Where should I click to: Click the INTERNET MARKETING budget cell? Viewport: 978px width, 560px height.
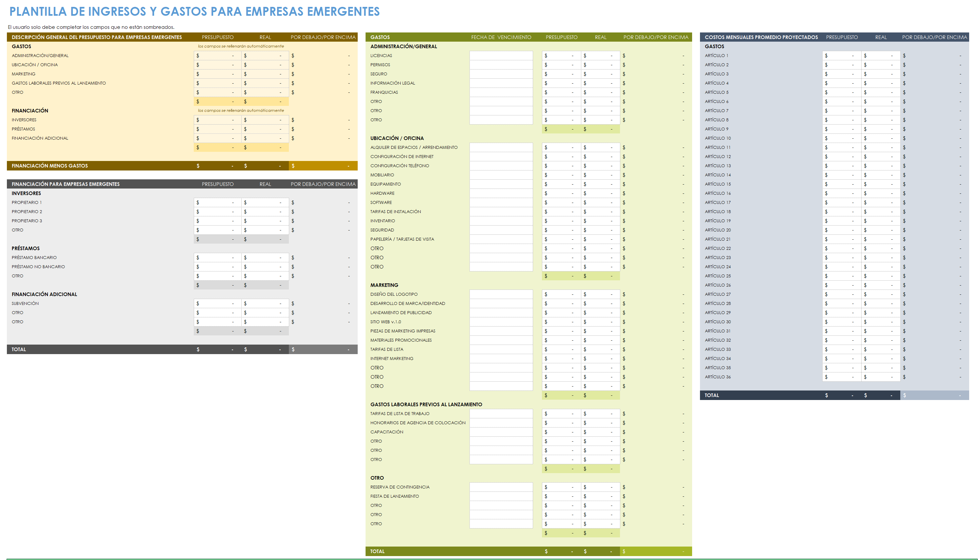point(562,359)
